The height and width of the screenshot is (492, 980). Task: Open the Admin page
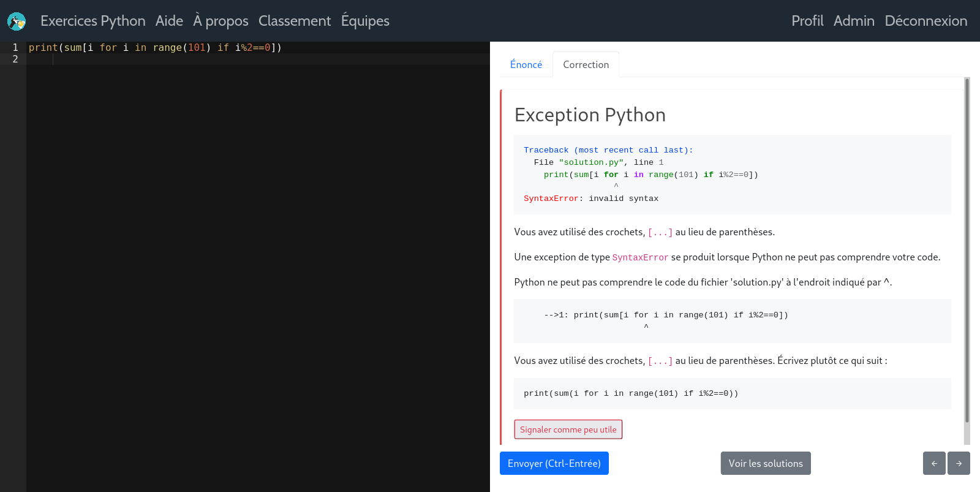(x=854, y=21)
